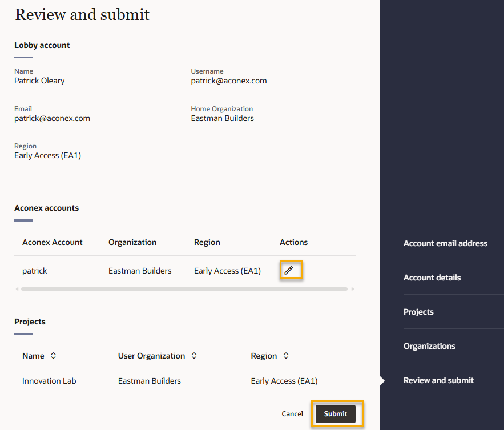Select the Innovation Lab project row
Screen dimensions: 504x430
(x=49, y=381)
